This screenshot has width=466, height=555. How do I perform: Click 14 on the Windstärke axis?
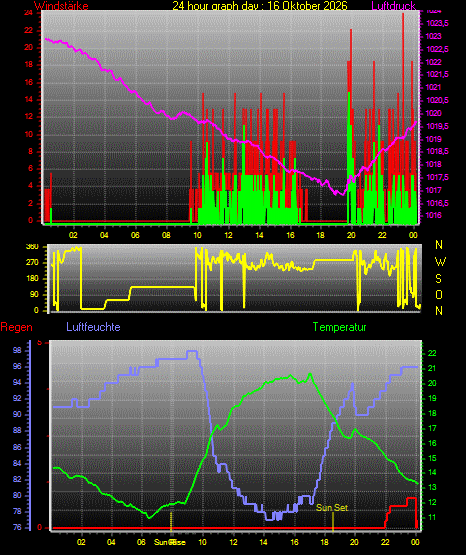(x=28, y=99)
